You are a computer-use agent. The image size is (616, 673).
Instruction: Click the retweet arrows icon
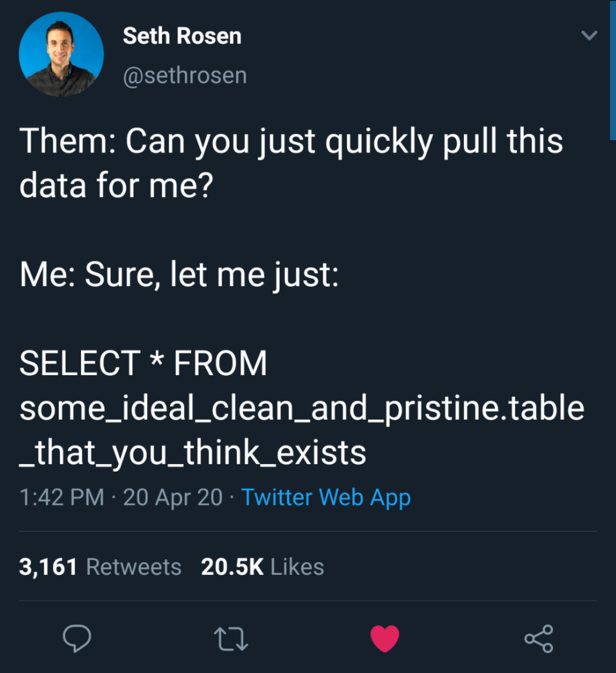point(231,638)
